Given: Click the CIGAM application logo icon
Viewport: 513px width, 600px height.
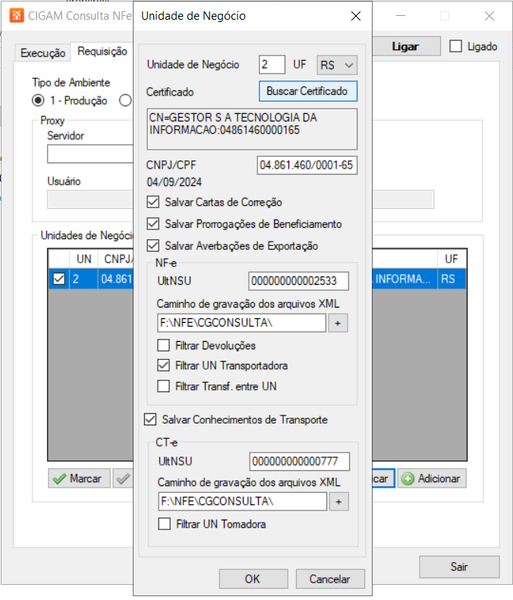Looking at the screenshot, I should pyautogui.click(x=16, y=16).
